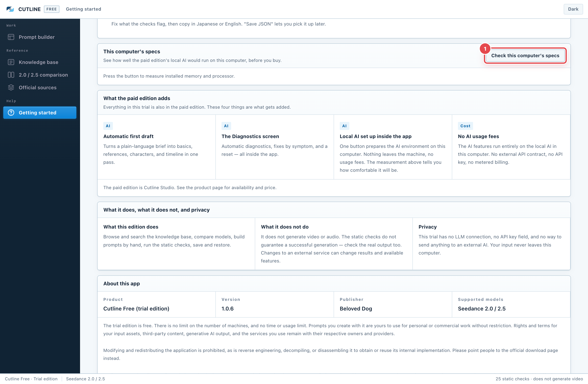Click 'What it does, what it does not, and privacy' heading
Image resolution: width=588 pixels, height=384 pixels.
[x=156, y=210]
